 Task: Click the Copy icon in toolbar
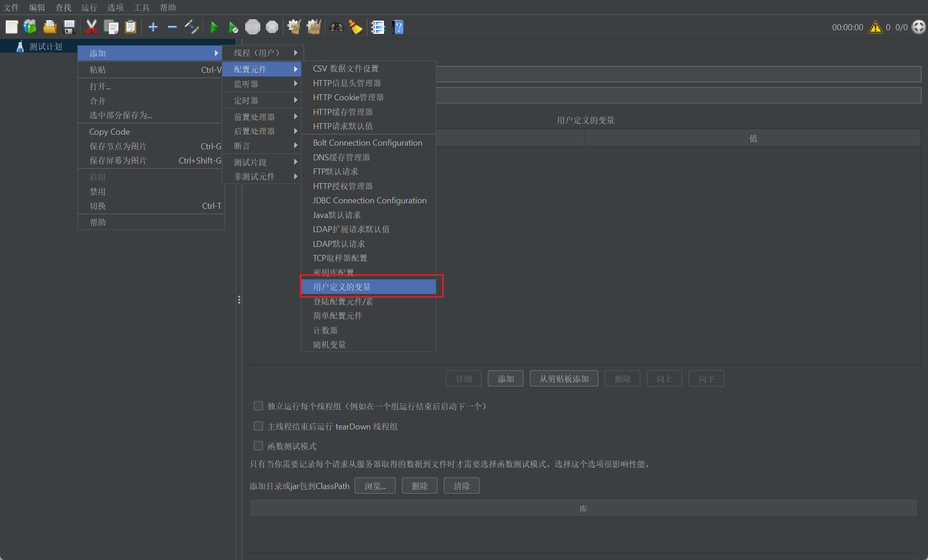point(111,27)
